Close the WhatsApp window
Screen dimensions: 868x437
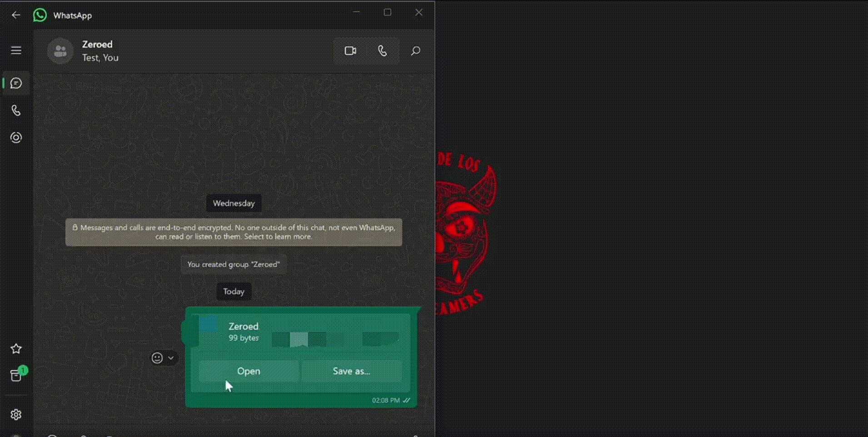coord(419,12)
